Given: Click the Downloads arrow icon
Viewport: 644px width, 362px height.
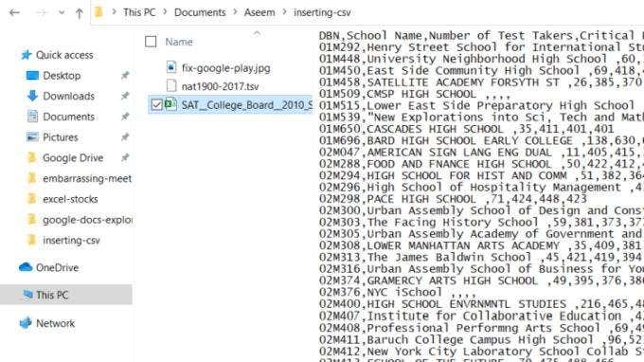Looking at the screenshot, I should pyautogui.click(x=32, y=96).
